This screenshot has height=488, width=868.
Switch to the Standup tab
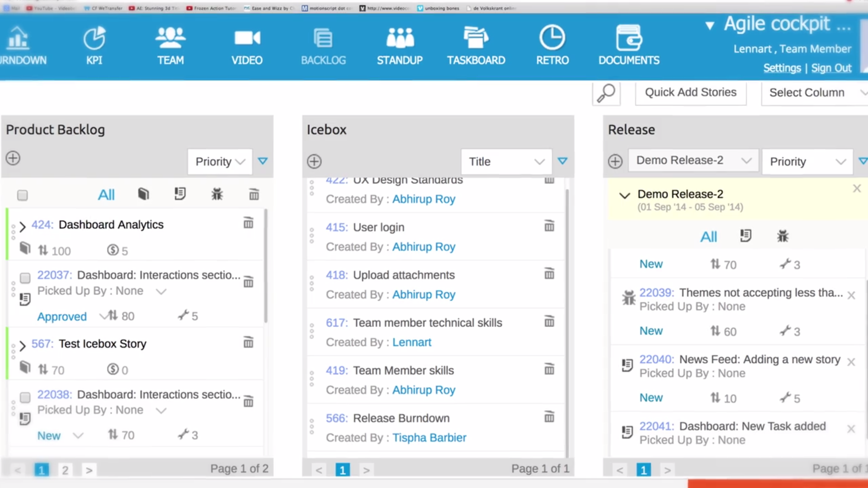click(400, 45)
